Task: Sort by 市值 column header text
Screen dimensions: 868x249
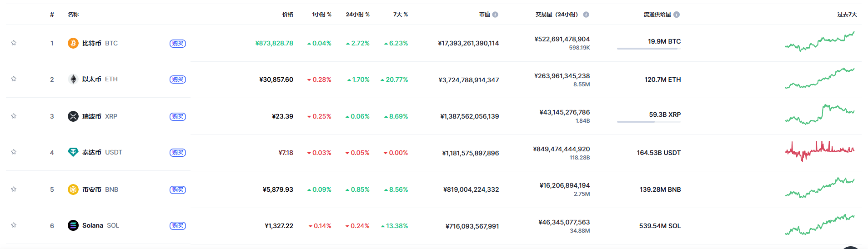Action: coord(484,15)
